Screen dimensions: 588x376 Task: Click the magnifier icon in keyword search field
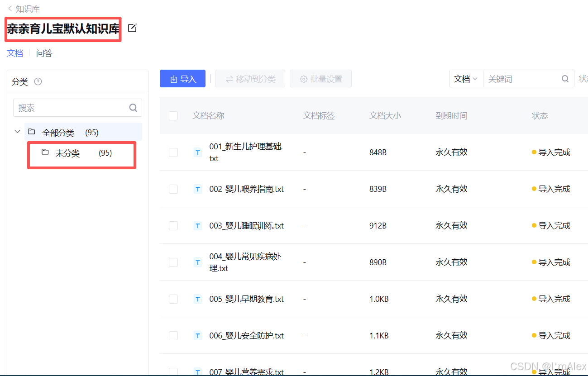click(565, 79)
